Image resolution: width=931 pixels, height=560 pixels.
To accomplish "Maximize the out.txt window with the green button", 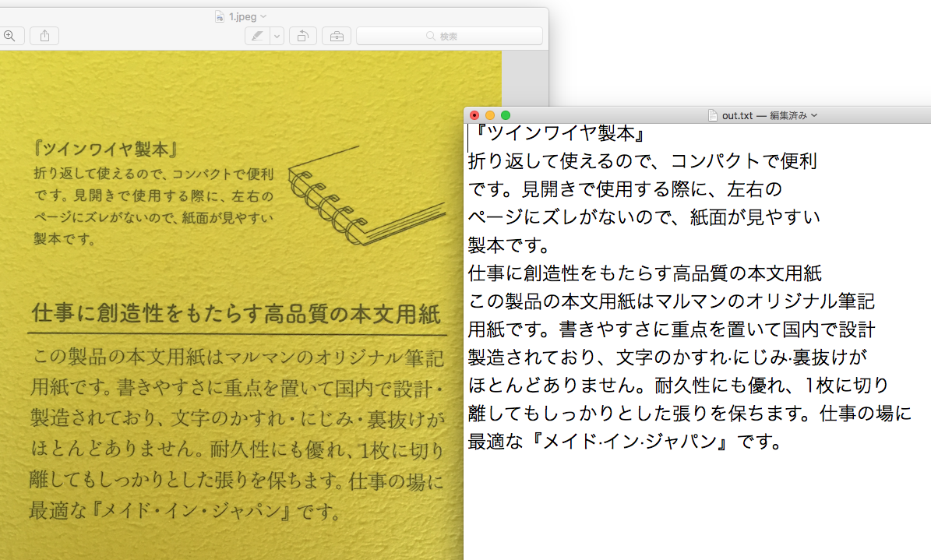I will [x=506, y=115].
